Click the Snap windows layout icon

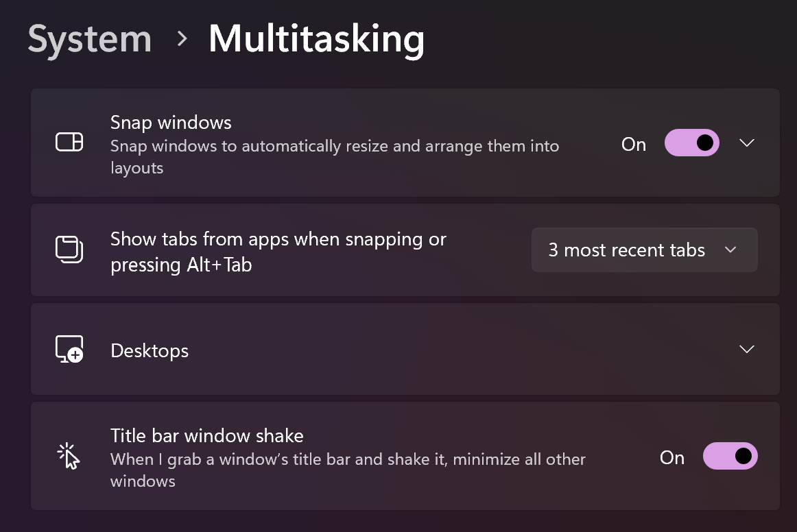click(x=69, y=143)
